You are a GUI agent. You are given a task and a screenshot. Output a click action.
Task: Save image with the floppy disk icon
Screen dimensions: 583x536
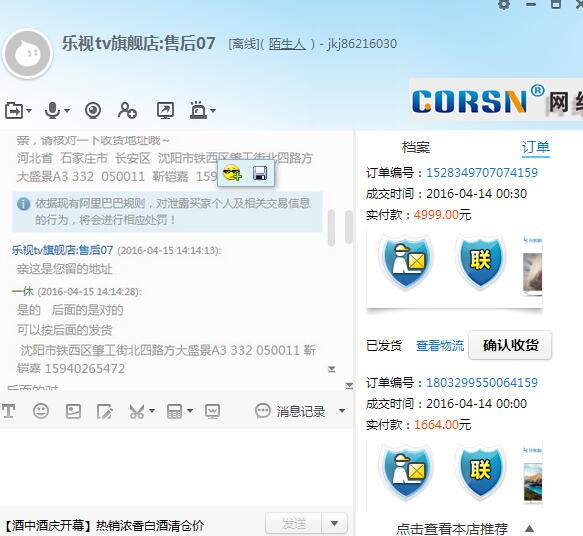[260, 173]
